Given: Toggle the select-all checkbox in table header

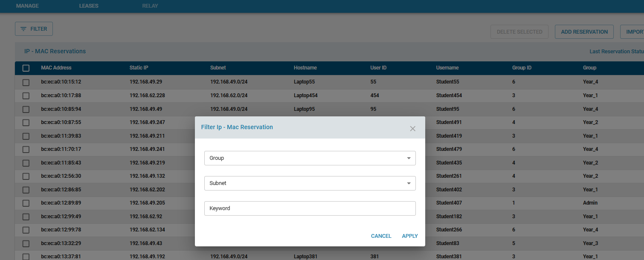Looking at the screenshot, I should pyautogui.click(x=26, y=68).
